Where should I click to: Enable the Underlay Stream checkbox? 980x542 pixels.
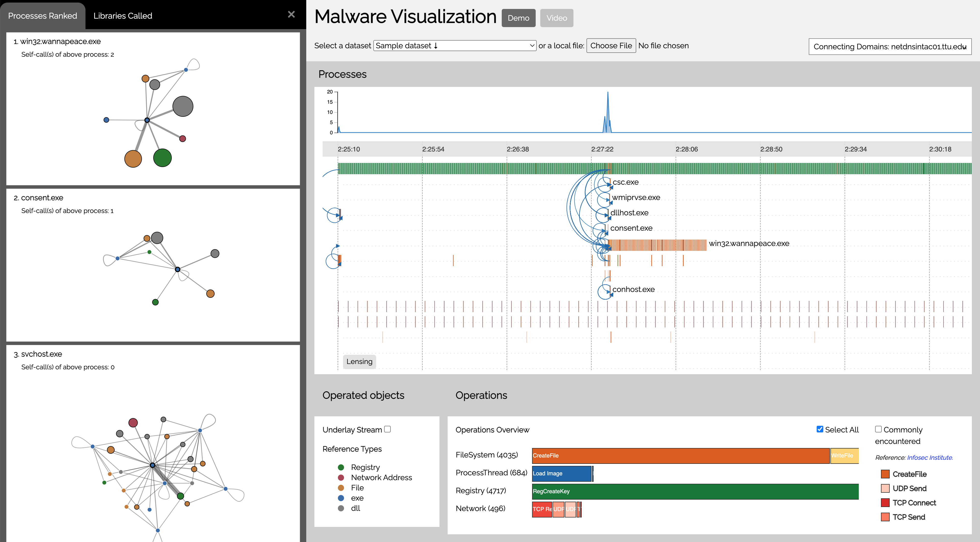387,429
